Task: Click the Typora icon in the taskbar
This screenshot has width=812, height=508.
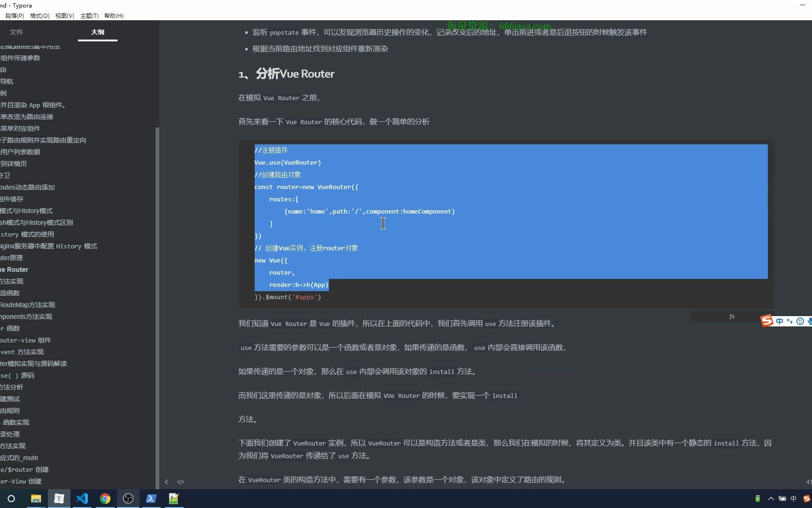Action: coord(59,499)
